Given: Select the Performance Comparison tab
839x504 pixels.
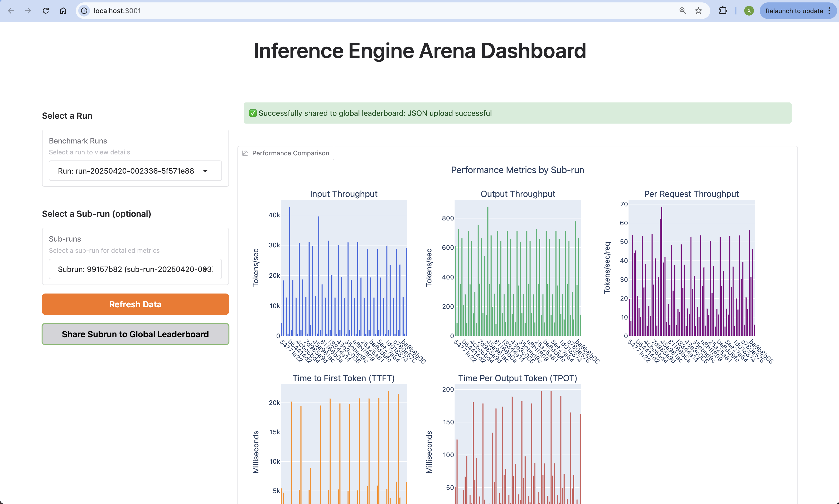Looking at the screenshot, I should [290, 153].
